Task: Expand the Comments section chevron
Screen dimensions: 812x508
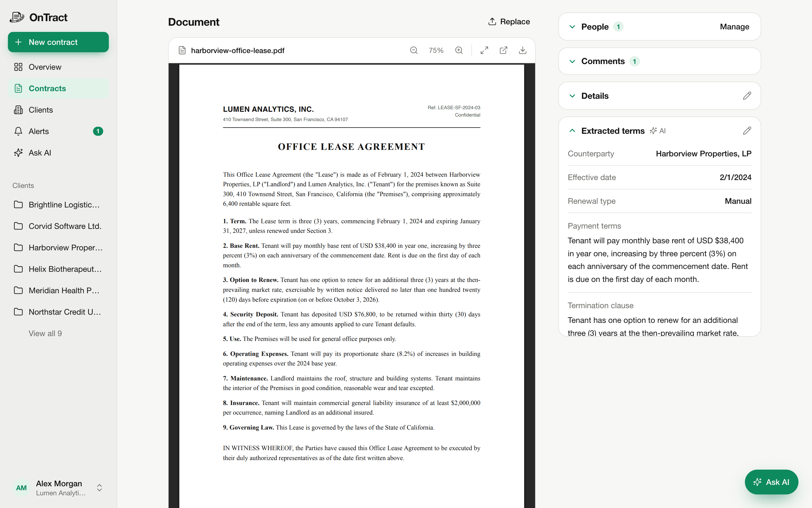Action: 572,61
